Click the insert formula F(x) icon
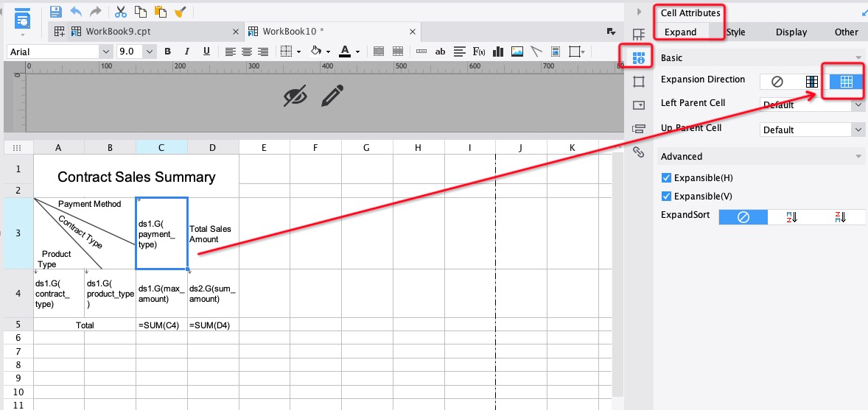 pyautogui.click(x=479, y=52)
